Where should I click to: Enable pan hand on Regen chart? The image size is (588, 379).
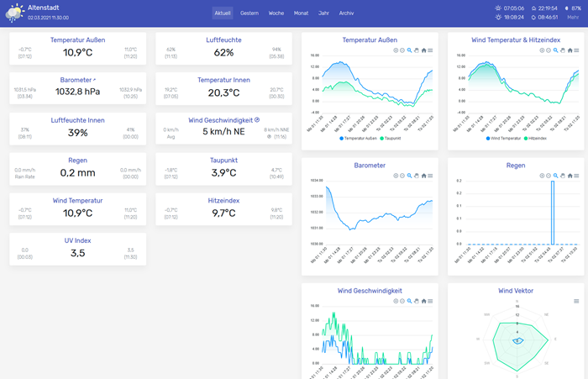563,176
